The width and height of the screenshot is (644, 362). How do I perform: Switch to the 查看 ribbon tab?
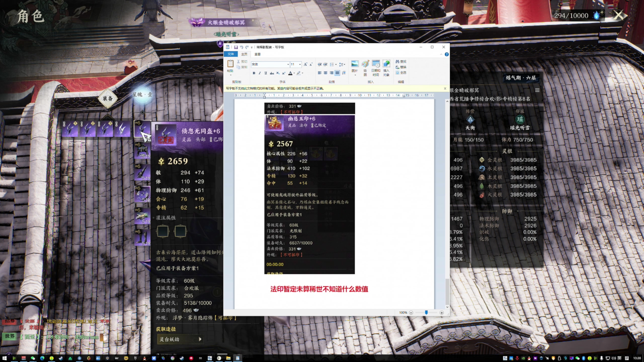(257, 54)
